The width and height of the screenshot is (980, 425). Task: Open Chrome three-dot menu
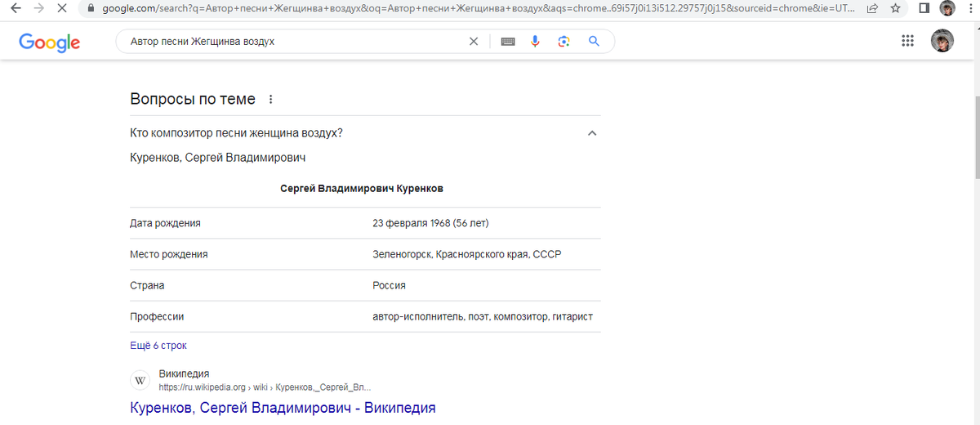click(969, 9)
